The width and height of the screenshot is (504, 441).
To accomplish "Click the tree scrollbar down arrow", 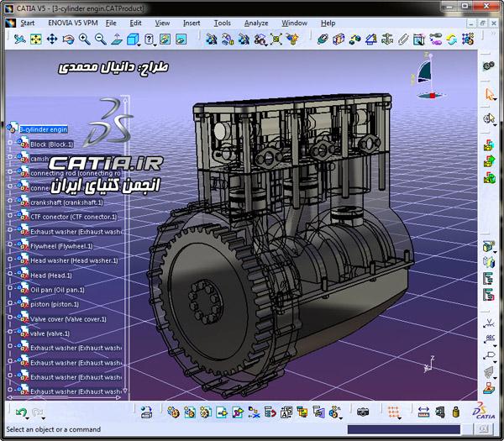I will (125, 391).
